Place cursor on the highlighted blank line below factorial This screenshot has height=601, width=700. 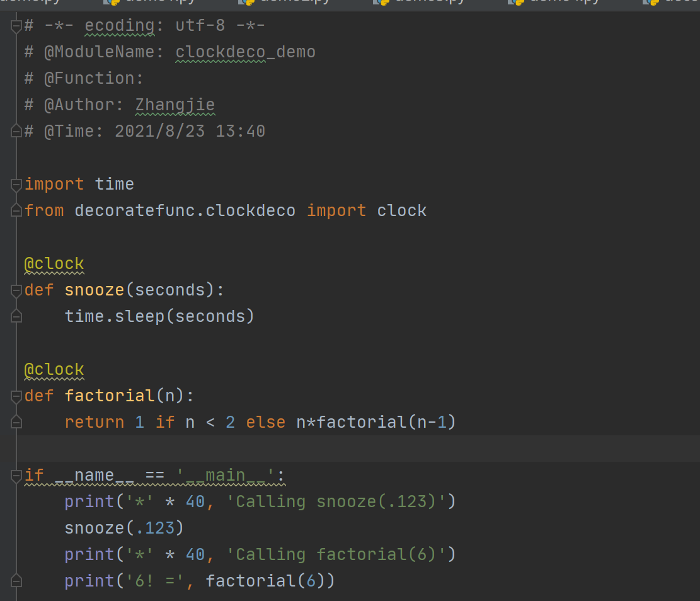coord(357,449)
